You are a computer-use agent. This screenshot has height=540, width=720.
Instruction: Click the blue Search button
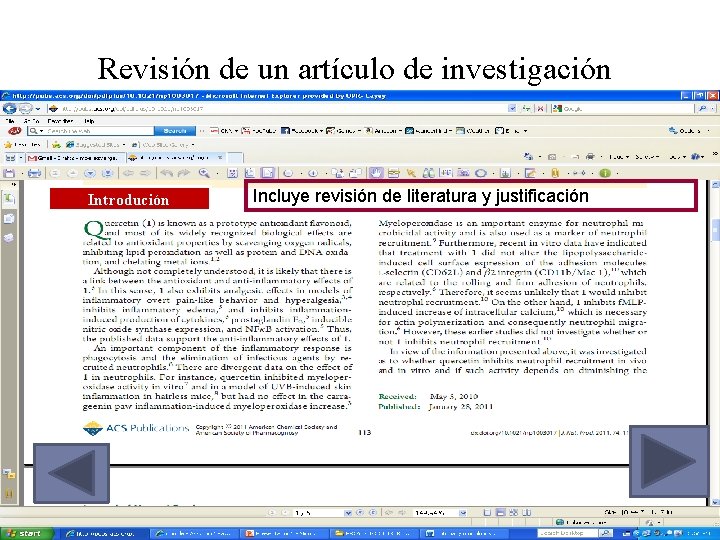(x=175, y=131)
